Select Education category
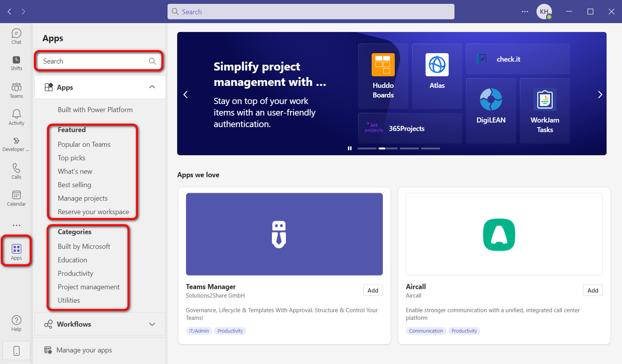The height and width of the screenshot is (364, 622). point(72,260)
